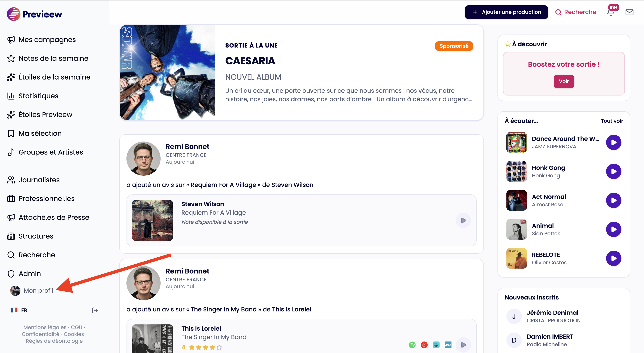
Task: Open Mon profil avatar
Action: (15, 291)
